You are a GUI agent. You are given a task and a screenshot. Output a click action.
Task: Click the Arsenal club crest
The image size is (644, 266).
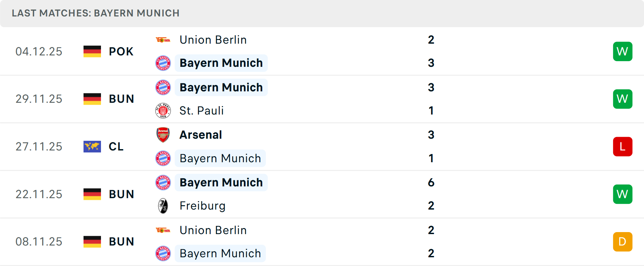163,135
